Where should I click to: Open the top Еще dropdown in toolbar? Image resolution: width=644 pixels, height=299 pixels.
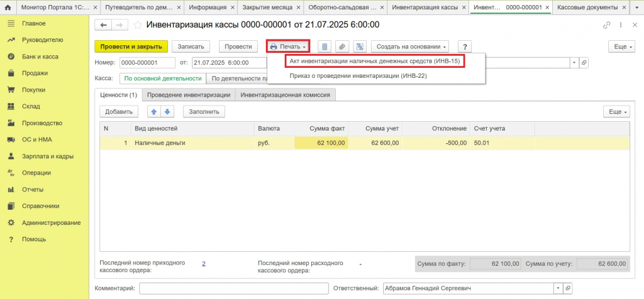pyautogui.click(x=621, y=46)
